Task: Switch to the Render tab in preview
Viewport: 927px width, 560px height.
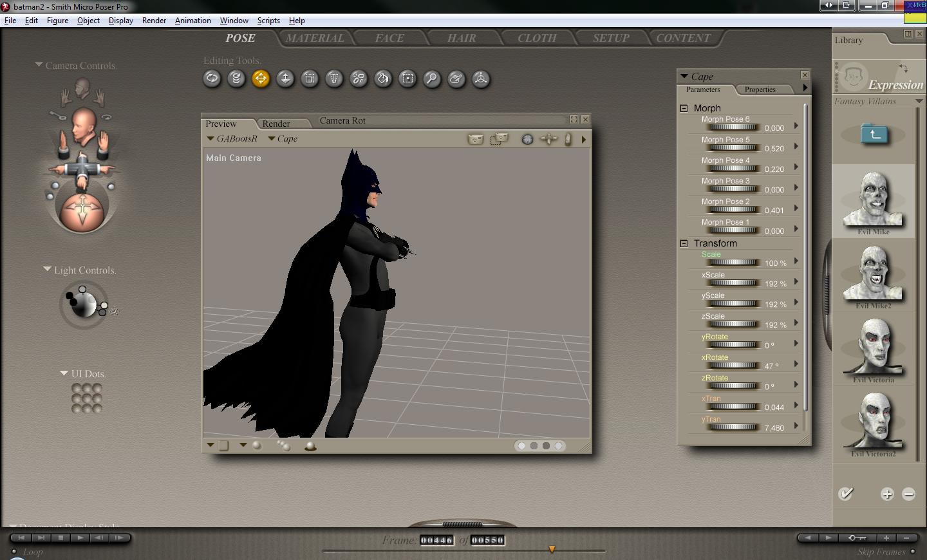Action: pyautogui.click(x=276, y=124)
